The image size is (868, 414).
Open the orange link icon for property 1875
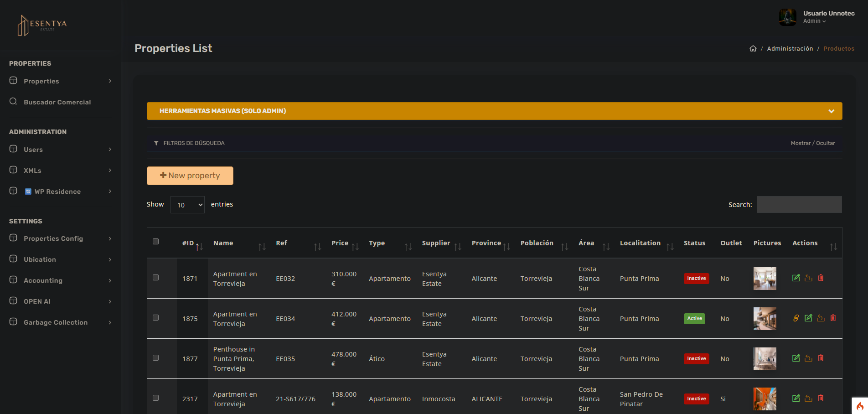tap(796, 318)
